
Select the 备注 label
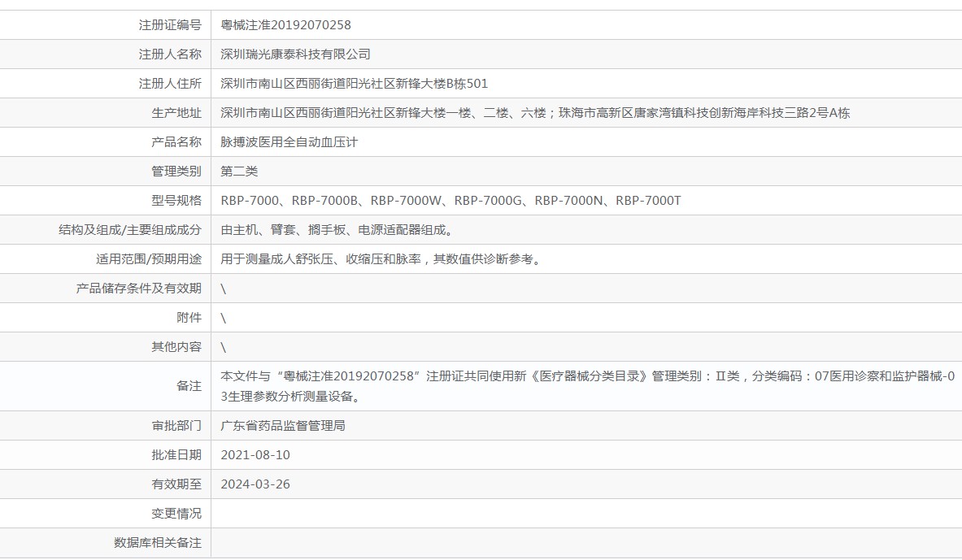(189, 386)
